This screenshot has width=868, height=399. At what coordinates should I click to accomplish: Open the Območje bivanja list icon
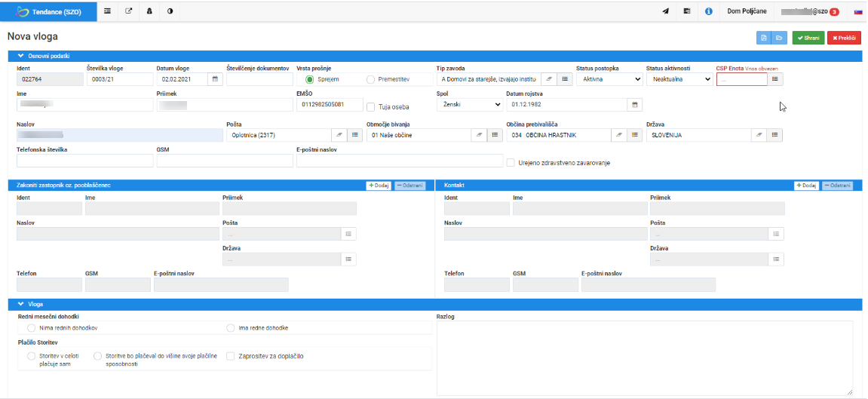(495, 135)
